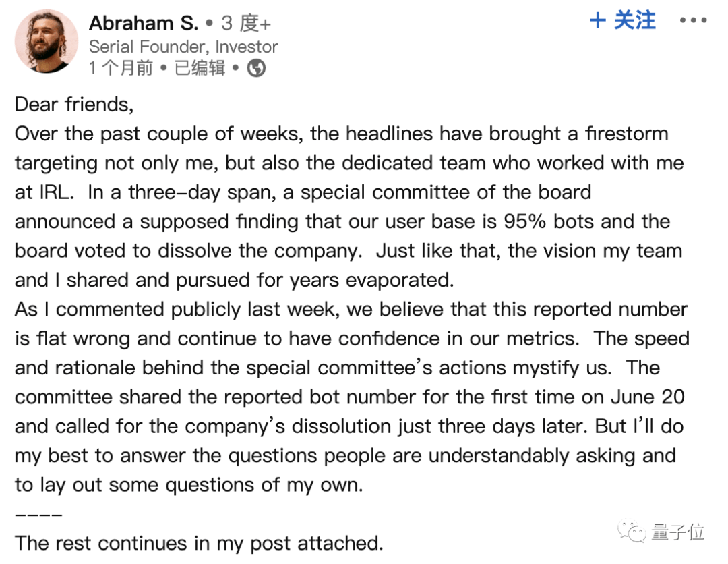Click the Serial Founder, Investor headline
The height and width of the screenshot is (564, 728).
tap(183, 47)
